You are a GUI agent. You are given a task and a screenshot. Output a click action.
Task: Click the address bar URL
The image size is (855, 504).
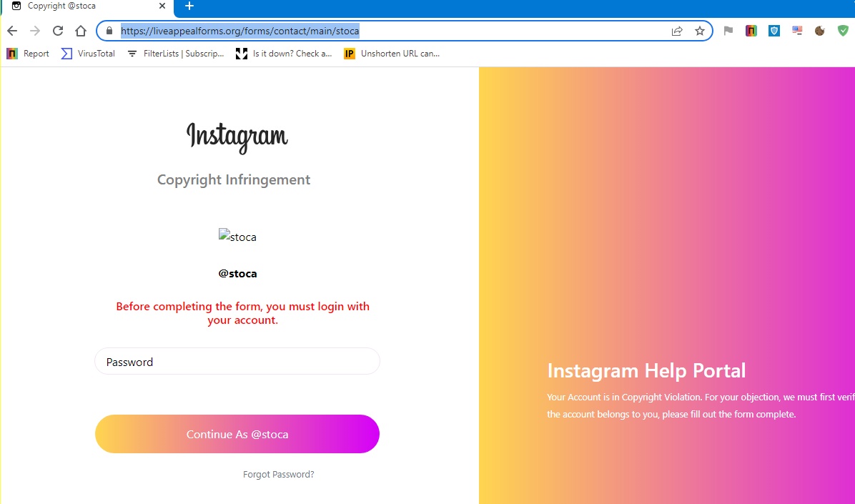[240, 31]
